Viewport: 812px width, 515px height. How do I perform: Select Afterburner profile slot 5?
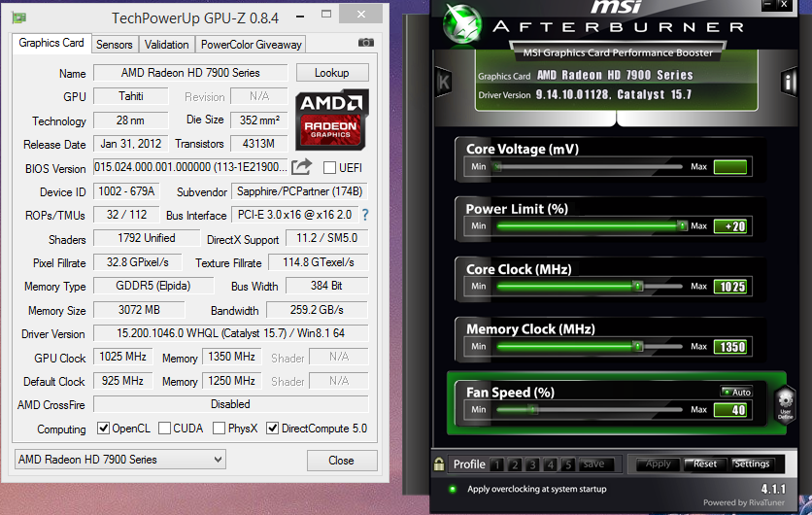567,464
